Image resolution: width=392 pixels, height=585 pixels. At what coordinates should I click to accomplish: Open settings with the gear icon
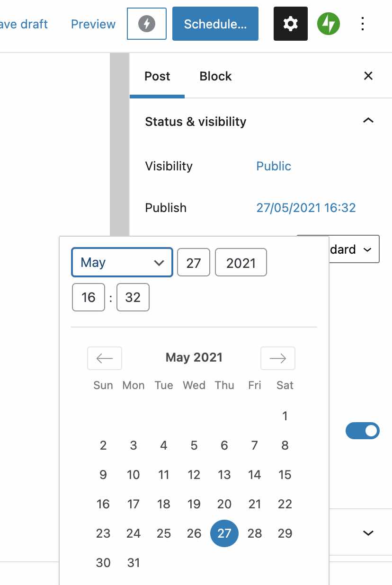(x=290, y=24)
